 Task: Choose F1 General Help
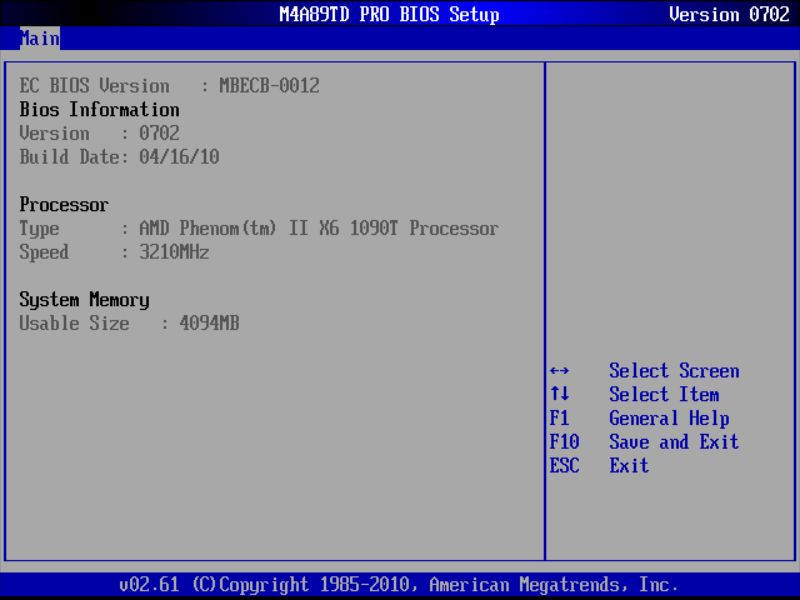pos(640,418)
